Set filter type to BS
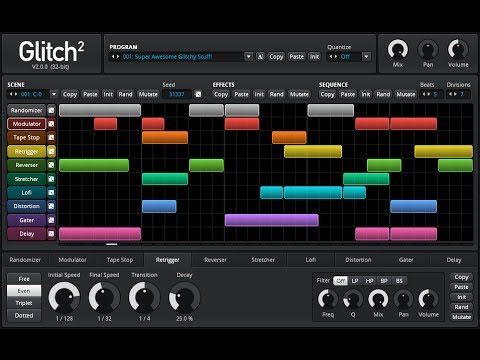480x360 pixels. click(399, 281)
